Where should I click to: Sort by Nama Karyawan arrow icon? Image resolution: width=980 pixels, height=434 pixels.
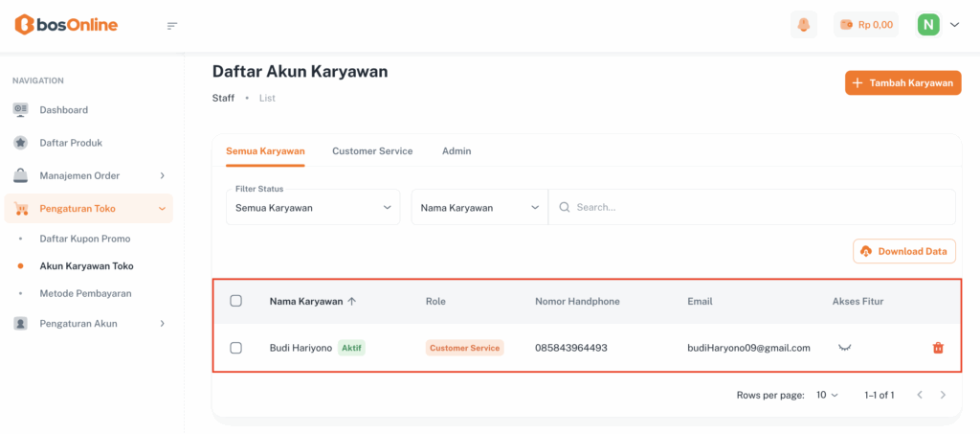point(352,301)
